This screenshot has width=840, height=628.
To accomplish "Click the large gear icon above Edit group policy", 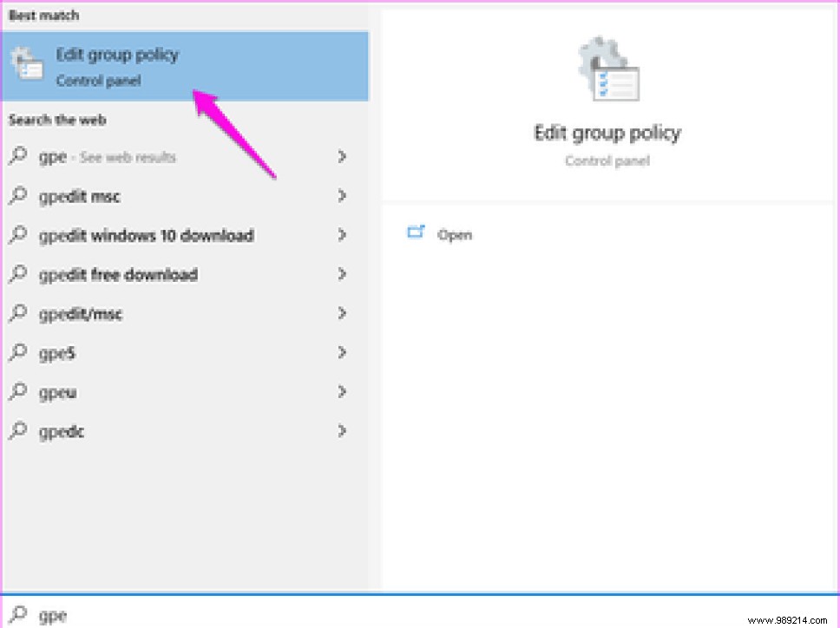I will 606,68.
